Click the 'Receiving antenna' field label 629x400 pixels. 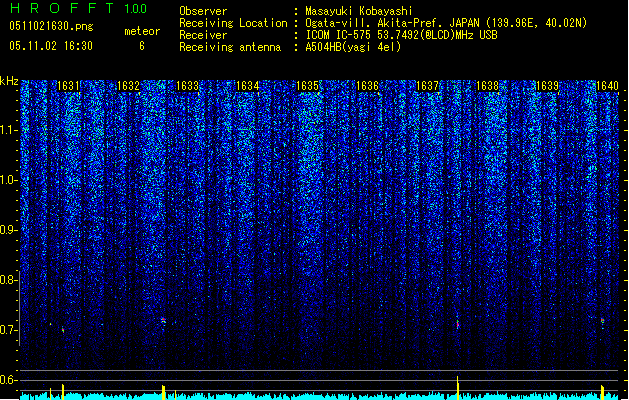(x=230, y=47)
